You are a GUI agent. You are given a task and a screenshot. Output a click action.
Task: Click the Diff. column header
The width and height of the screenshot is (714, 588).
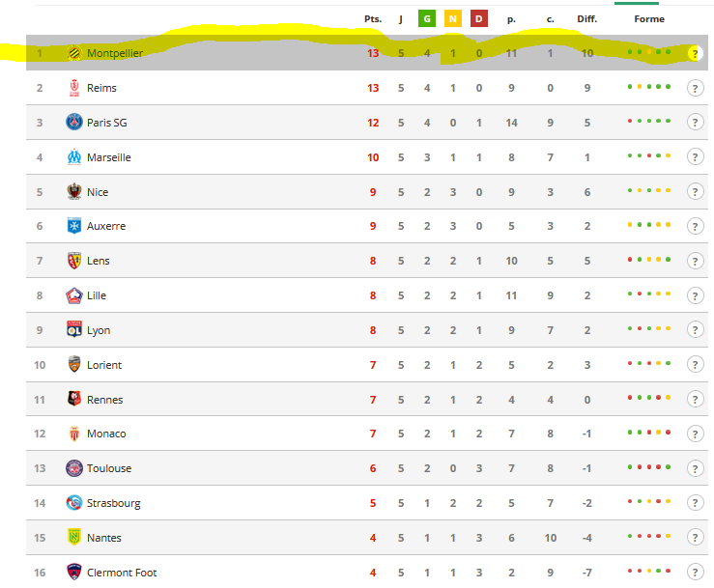point(587,19)
